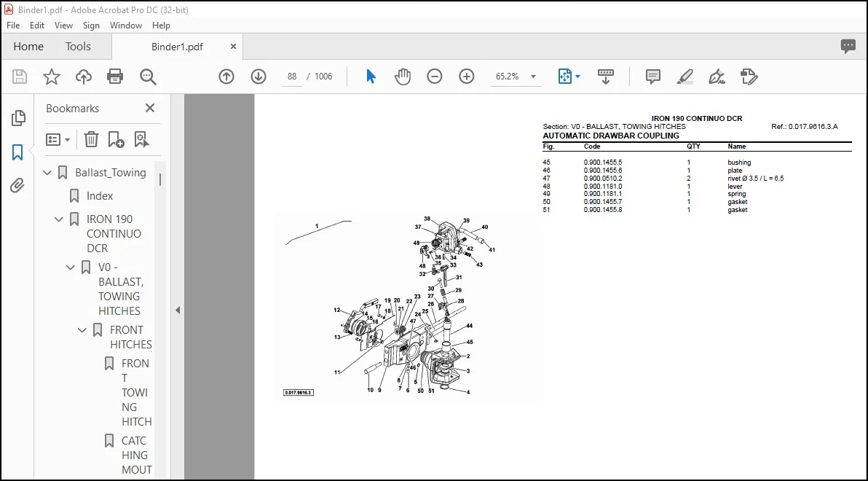Click the fit page view icon
Image resolution: width=868 pixels, height=481 pixels.
tap(564, 77)
